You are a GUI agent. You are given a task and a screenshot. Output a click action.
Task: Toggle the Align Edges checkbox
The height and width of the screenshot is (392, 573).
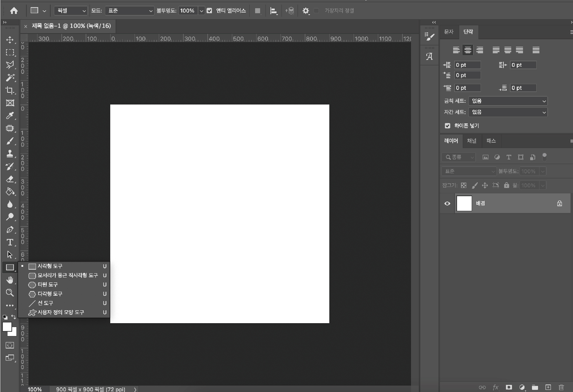pos(316,11)
